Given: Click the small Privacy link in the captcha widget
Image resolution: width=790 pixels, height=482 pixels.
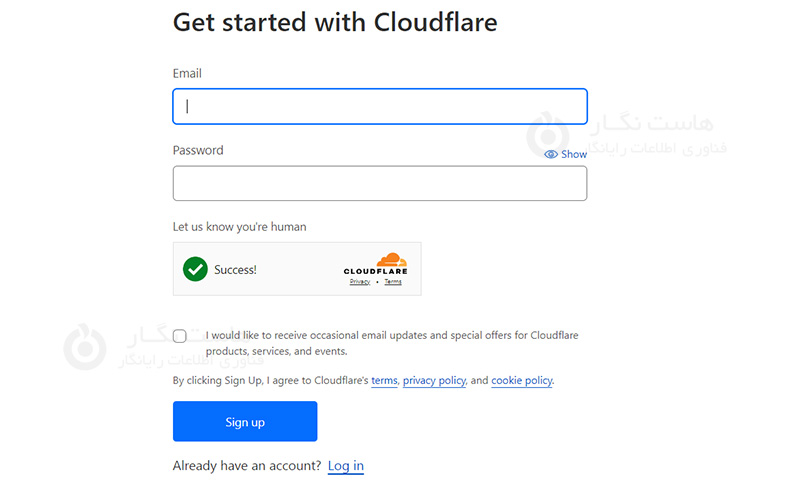Looking at the screenshot, I should point(360,282).
